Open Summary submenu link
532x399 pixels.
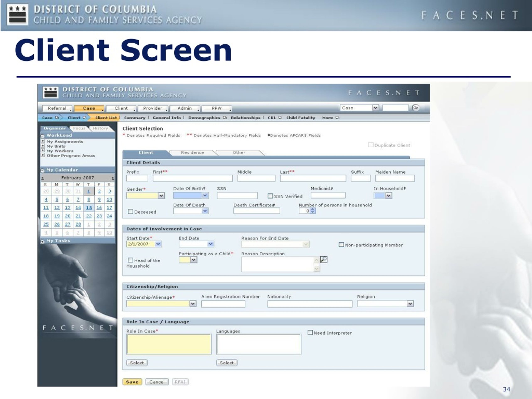tap(135, 118)
